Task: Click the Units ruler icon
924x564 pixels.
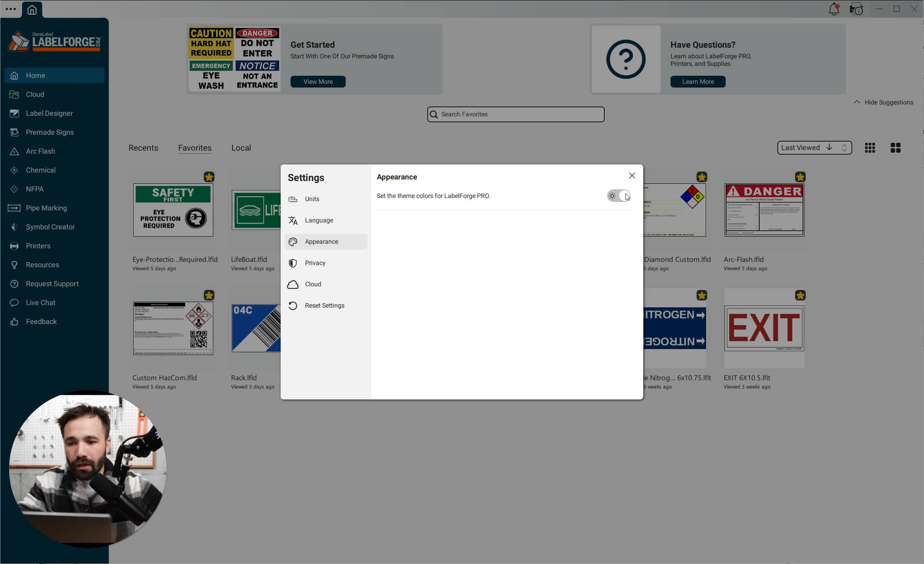Action: coord(293,199)
